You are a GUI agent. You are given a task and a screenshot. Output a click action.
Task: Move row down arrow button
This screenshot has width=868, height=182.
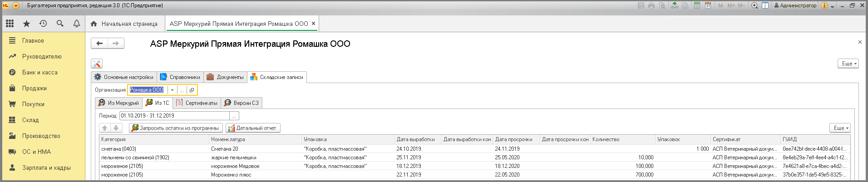(116, 128)
